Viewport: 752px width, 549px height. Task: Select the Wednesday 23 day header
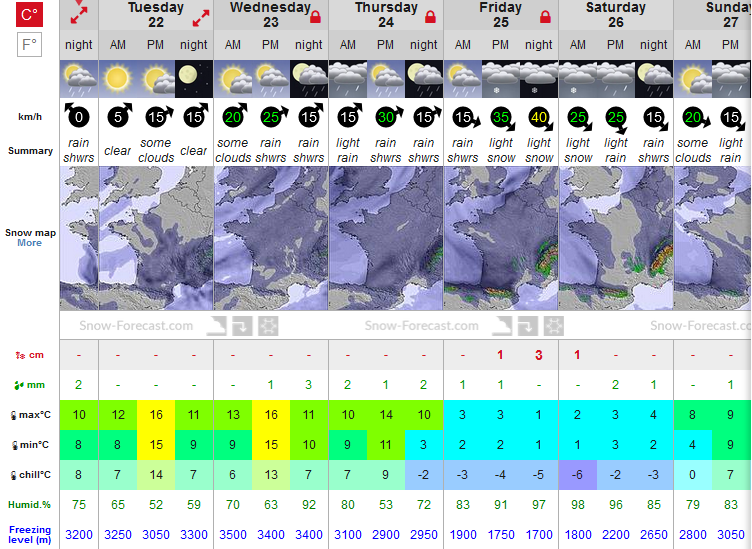click(271, 15)
